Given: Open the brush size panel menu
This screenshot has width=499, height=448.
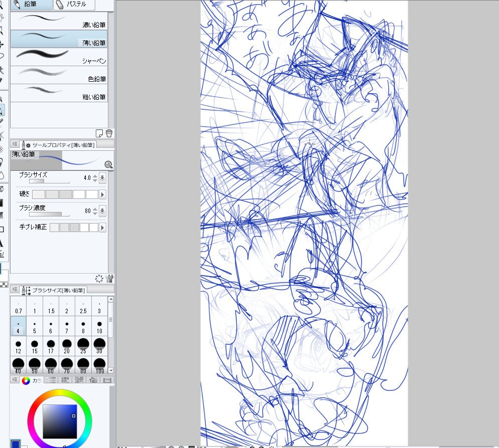Looking at the screenshot, I should tap(15, 290).
